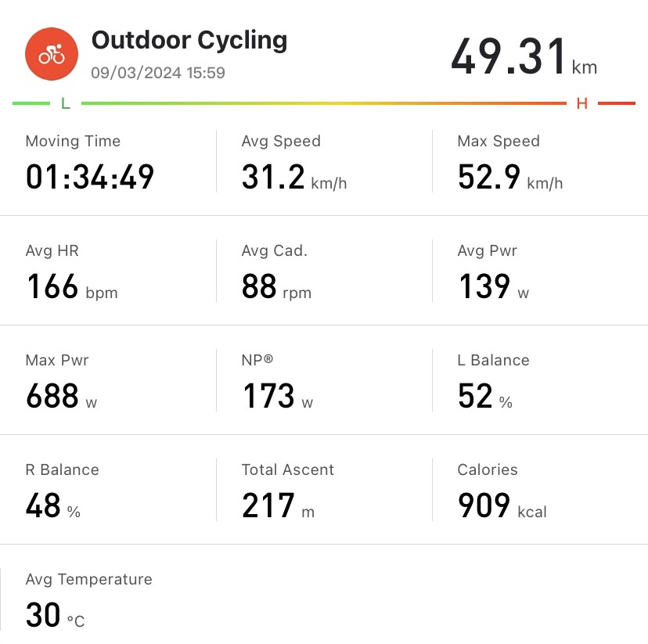Open the Total Ascent 217 m stat
Viewport: 648px width, 644px height.
click(x=325, y=490)
